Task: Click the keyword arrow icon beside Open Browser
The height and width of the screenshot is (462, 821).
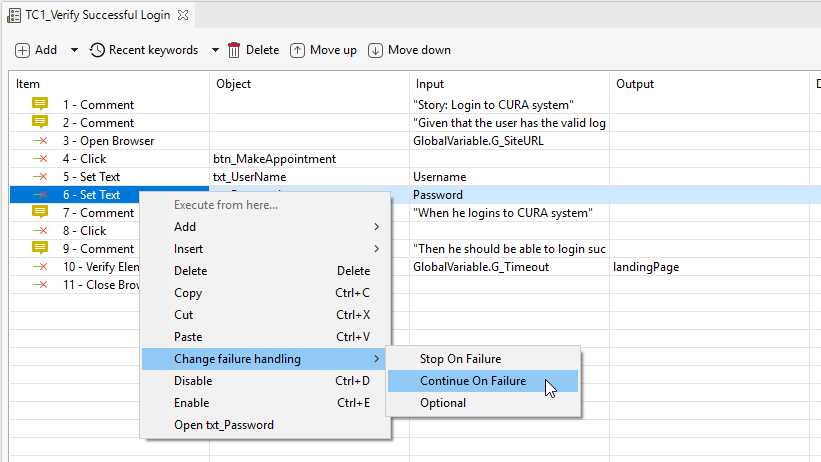Action: pos(40,141)
